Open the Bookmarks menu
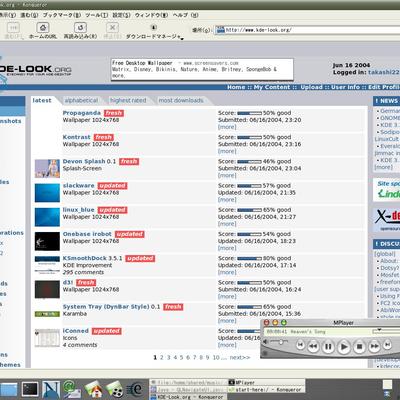400x400 pixels. click(62, 15)
